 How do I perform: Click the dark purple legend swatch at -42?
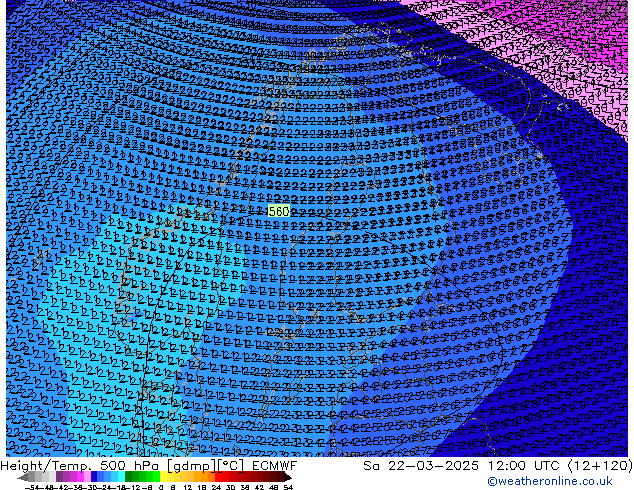click(x=59, y=476)
